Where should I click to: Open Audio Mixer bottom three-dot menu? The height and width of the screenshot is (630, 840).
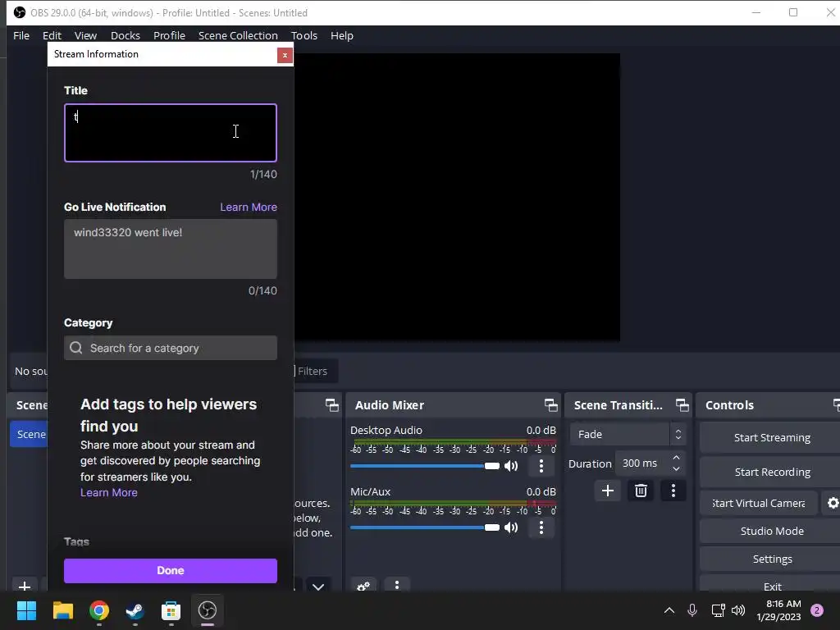click(397, 585)
